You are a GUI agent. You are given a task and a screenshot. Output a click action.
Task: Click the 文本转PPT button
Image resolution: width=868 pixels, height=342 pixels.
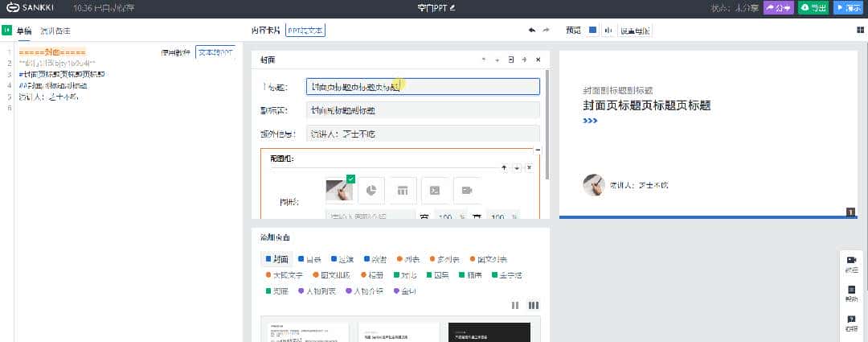pyautogui.click(x=215, y=52)
